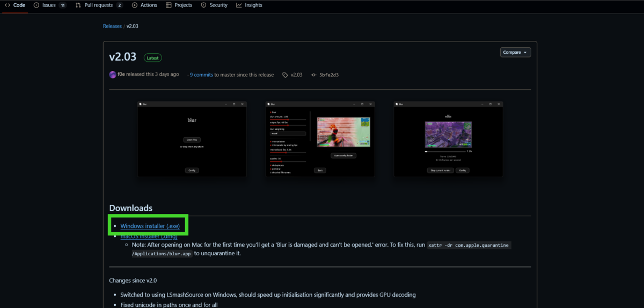Click the Insights graph icon
The image size is (644, 308).
239,5
